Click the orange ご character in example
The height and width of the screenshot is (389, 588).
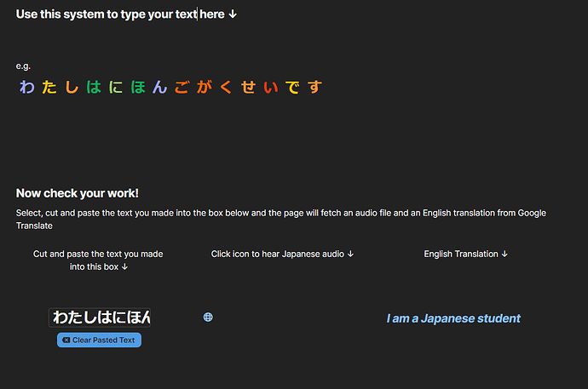[182, 87]
